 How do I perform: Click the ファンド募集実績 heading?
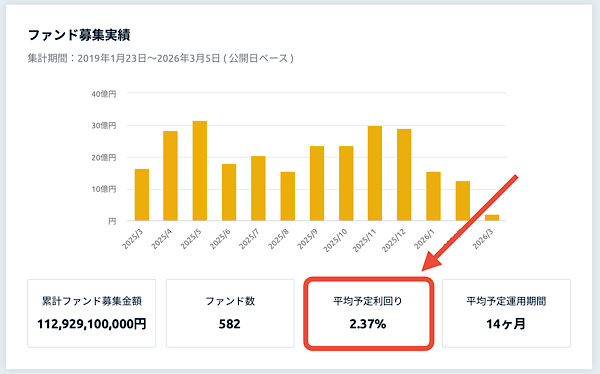point(79,35)
